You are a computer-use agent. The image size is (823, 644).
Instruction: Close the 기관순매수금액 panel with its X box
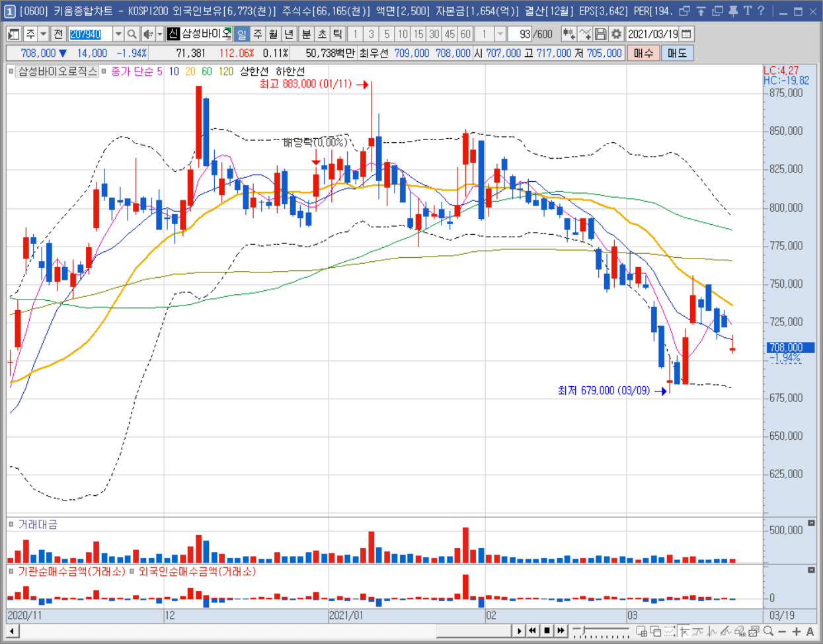812,569
